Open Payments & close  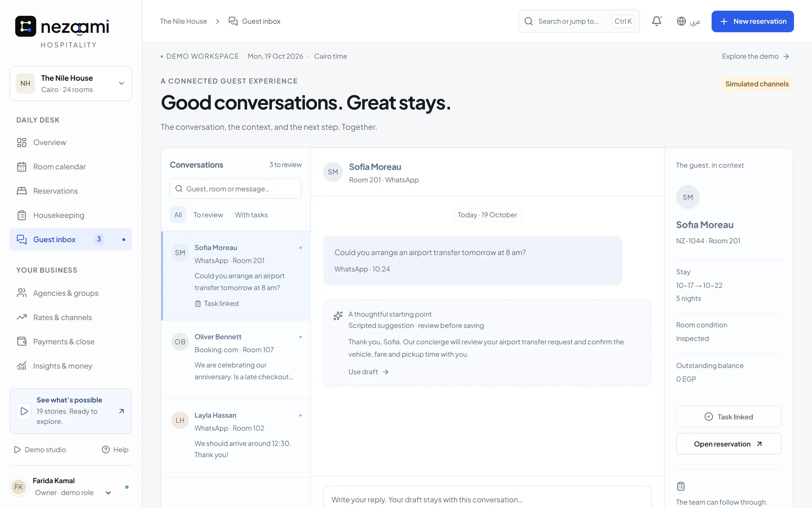point(71,342)
